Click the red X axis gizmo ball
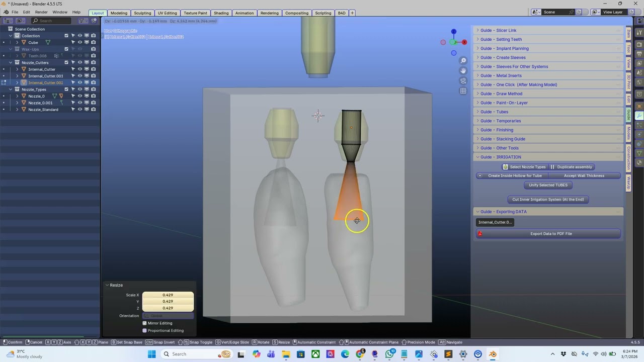The image size is (644, 362). pos(464,42)
